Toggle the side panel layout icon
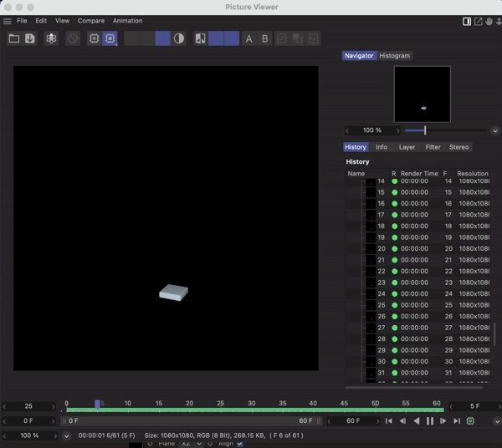Image resolution: width=502 pixels, height=448 pixels. tap(467, 21)
